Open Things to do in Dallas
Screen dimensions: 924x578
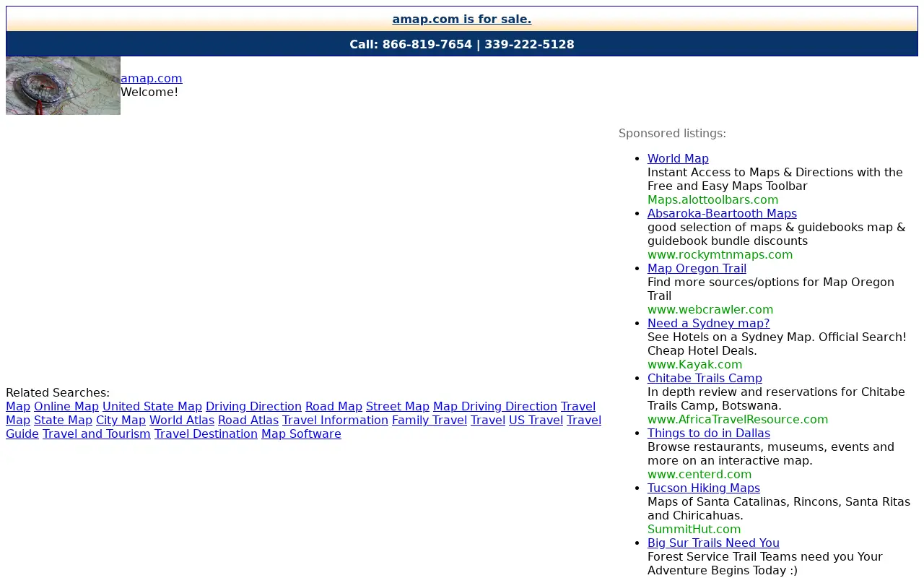(x=709, y=433)
